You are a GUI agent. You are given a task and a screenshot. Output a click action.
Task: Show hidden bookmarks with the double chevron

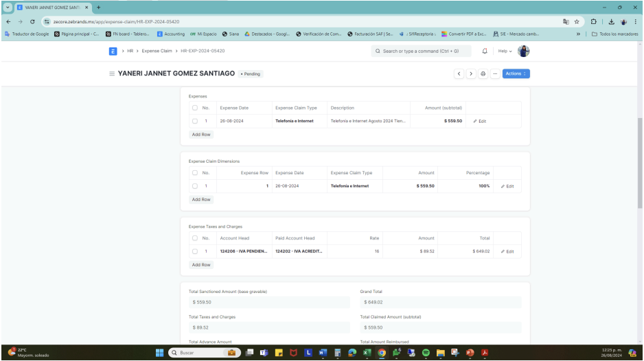(577, 34)
